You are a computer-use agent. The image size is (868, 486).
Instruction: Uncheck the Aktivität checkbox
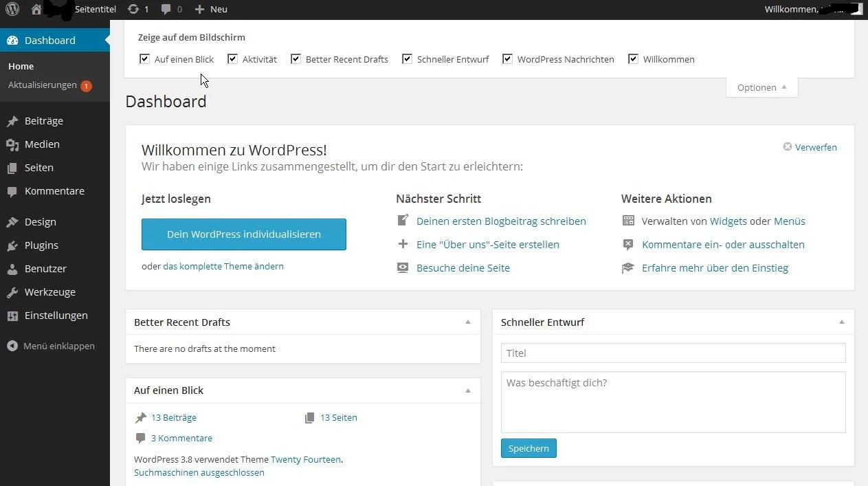coord(232,59)
